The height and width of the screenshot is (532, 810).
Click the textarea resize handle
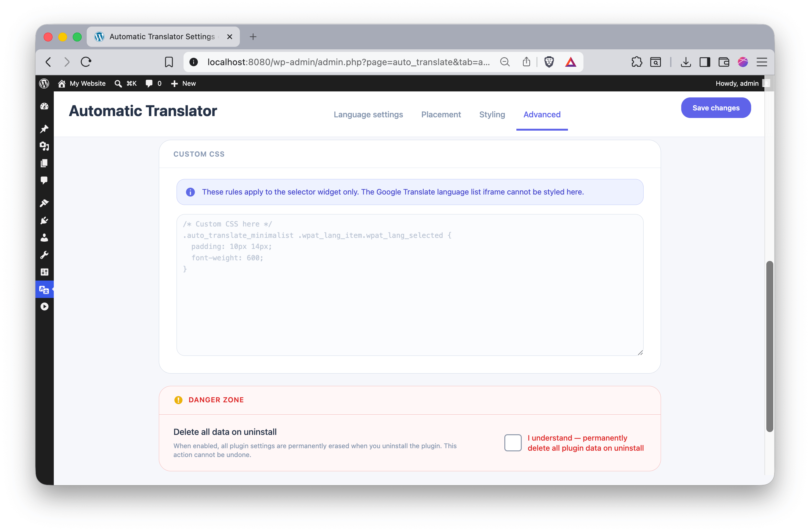(640, 353)
